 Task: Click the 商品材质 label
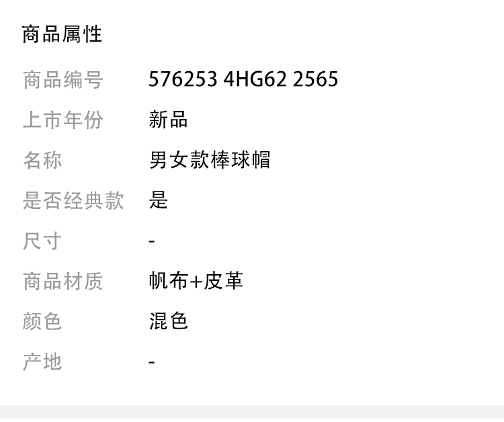63,282
